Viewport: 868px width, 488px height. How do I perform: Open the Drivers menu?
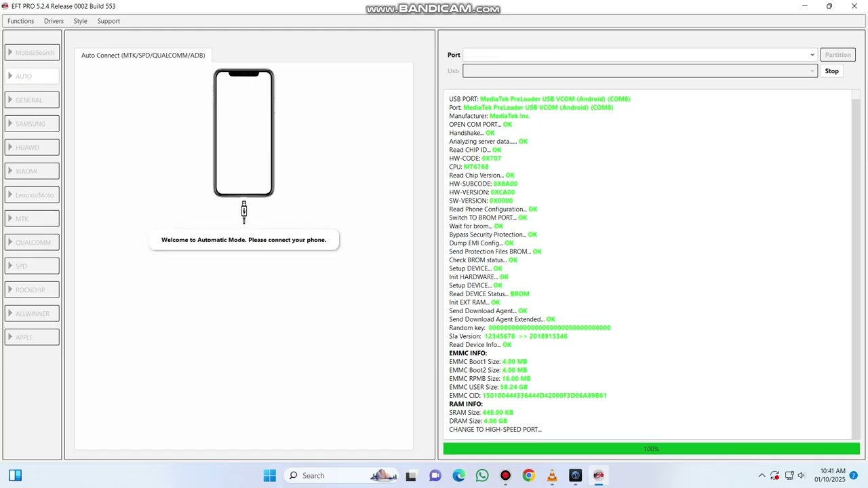[54, 21]
